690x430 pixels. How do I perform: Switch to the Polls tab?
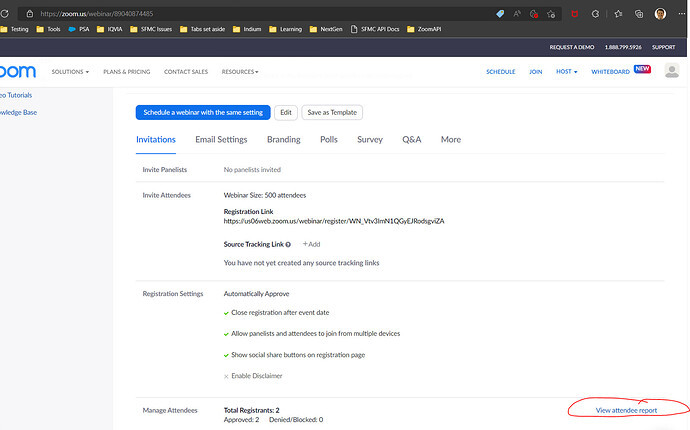329,140
